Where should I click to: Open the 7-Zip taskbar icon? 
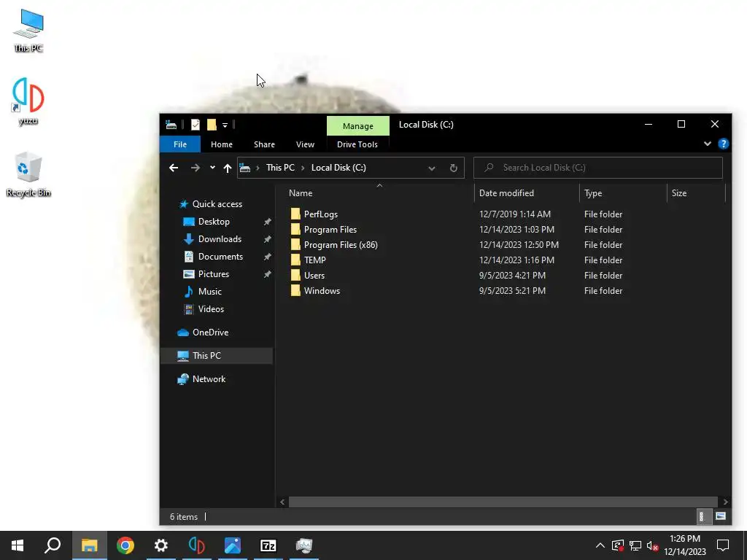(268, 545)
